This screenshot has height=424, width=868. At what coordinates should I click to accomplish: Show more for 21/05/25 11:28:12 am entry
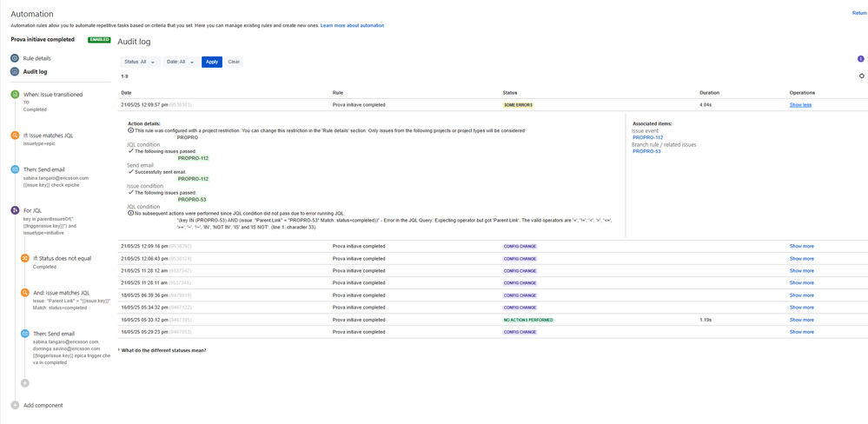tap(802, 271)
